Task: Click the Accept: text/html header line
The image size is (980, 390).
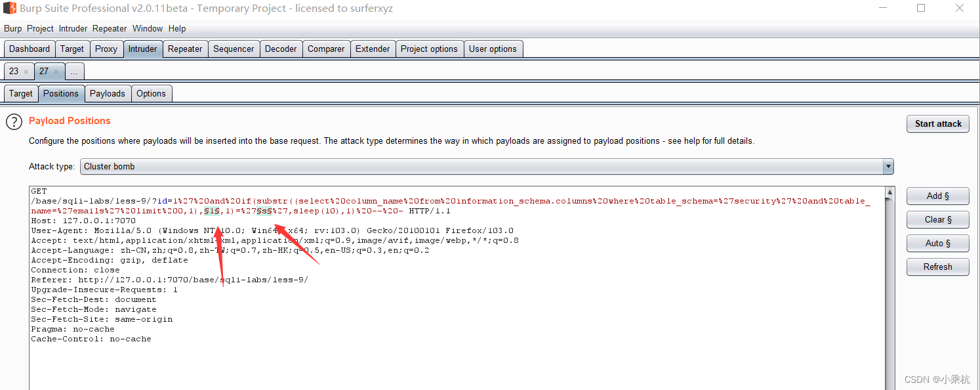Action: (275, 241)
